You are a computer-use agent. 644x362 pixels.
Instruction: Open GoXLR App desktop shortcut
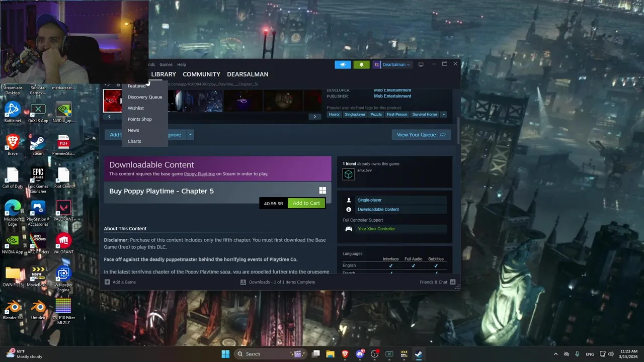[x=38, y=112]
